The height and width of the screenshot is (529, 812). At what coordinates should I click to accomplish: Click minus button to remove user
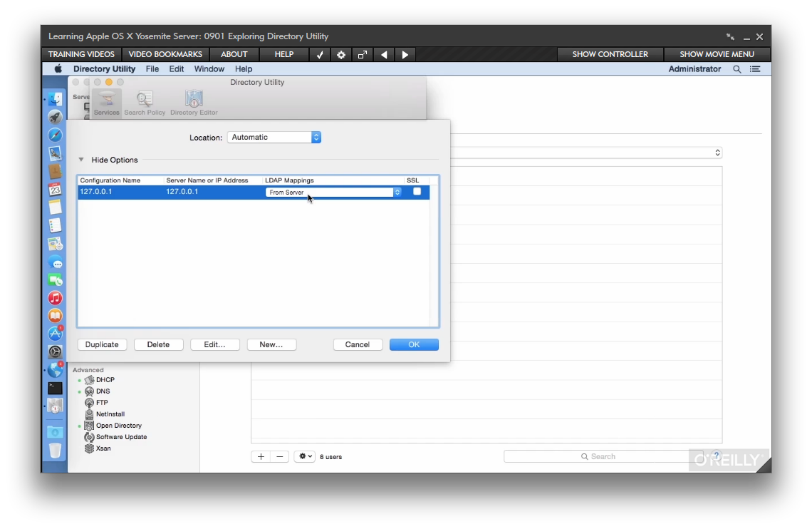280,456
